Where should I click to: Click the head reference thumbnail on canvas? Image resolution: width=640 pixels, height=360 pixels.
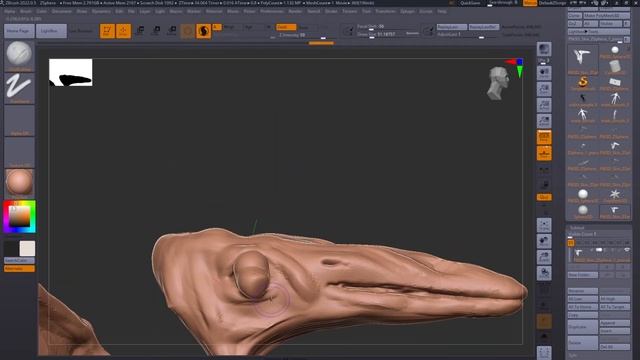pos(498,83)
